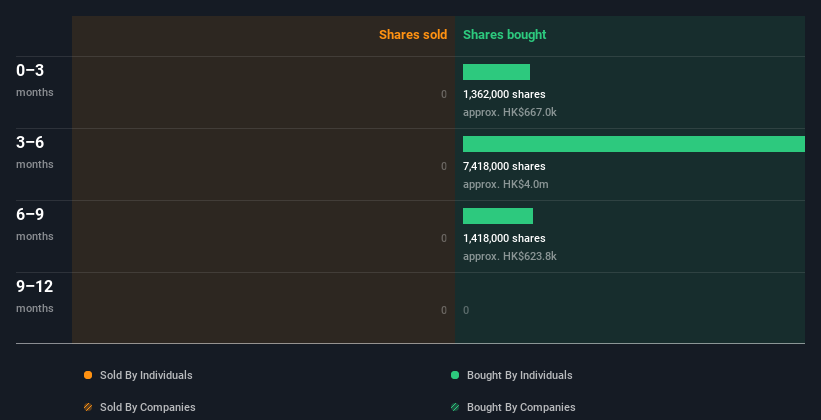Click the approx. HK$4.0m amount
The height and width of the screenshot is (420, 821).
506,184
